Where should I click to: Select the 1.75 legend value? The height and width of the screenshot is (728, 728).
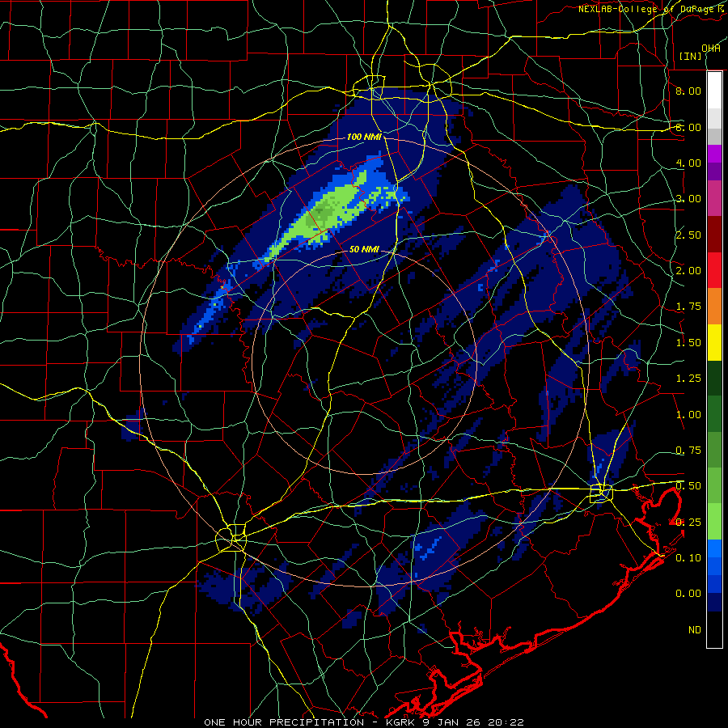point(688,307)
